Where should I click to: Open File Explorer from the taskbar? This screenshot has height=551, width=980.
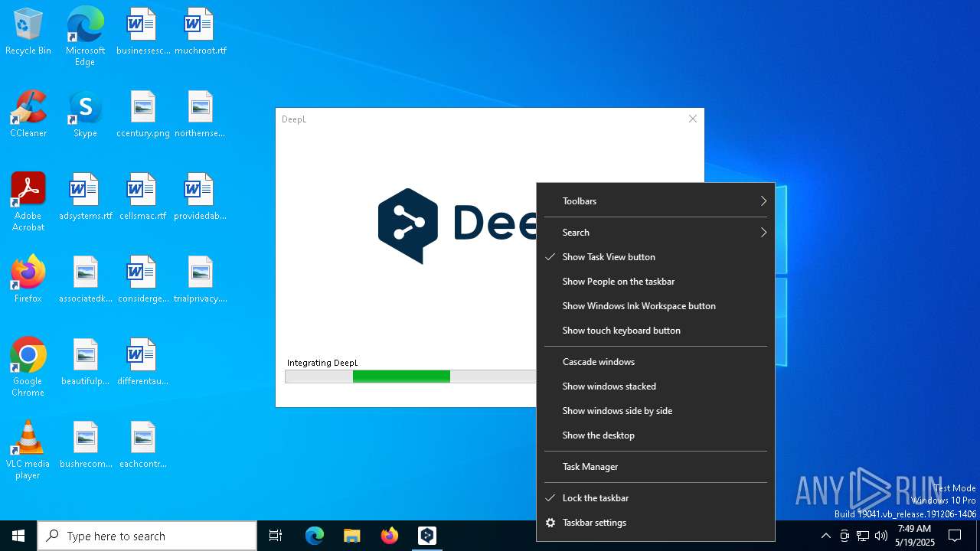352,536
